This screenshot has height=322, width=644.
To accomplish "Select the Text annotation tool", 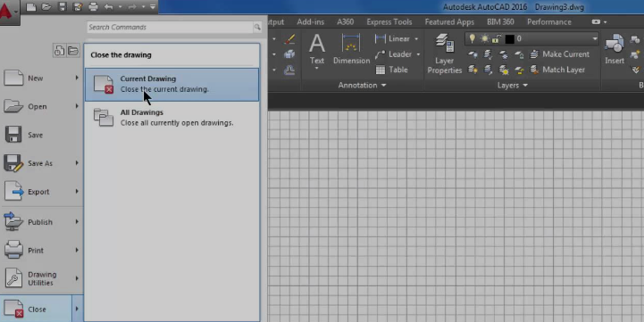I will pos(317,51).
